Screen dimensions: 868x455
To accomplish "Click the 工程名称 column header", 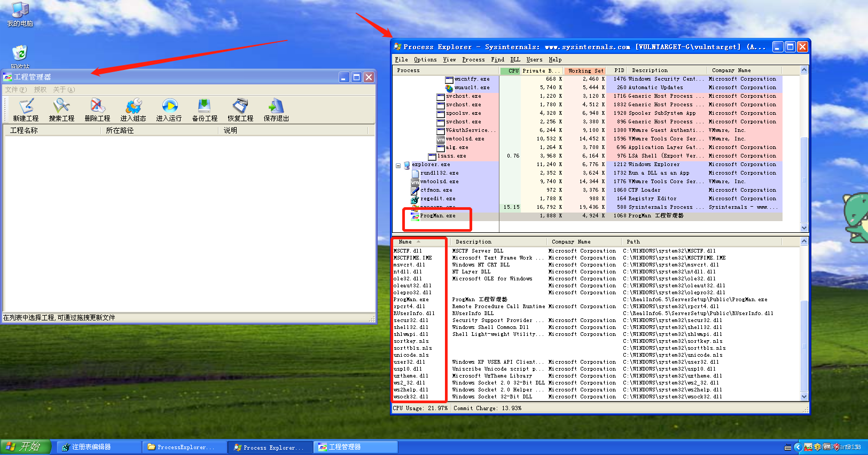I will tap(53, 130).
